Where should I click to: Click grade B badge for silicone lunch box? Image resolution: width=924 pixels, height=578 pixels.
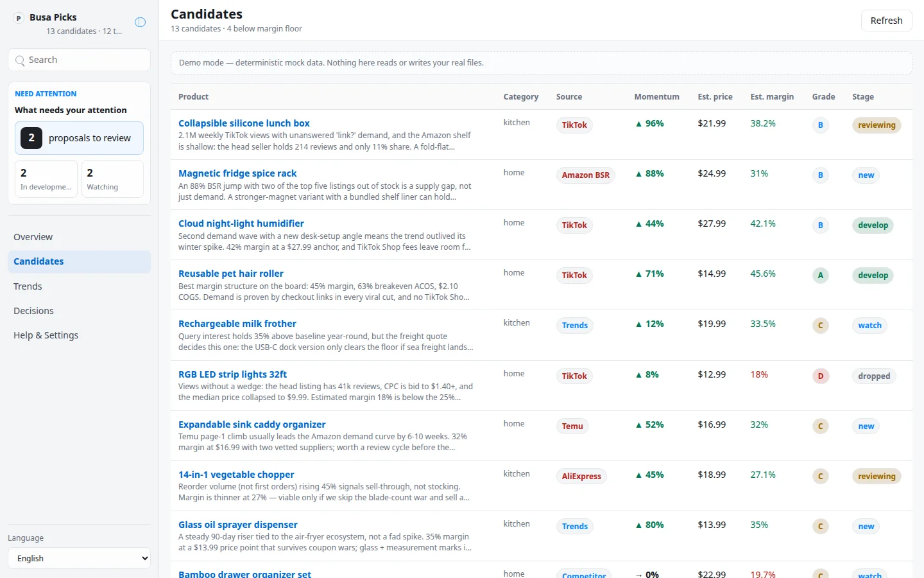click(x=821, y=125)
